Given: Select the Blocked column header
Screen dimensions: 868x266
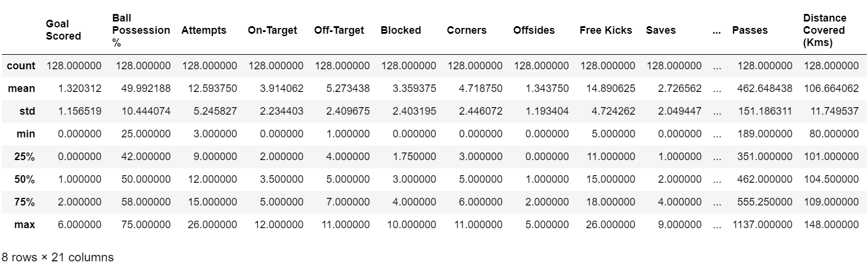Looking at the screenshot, I should click(401, 30).
